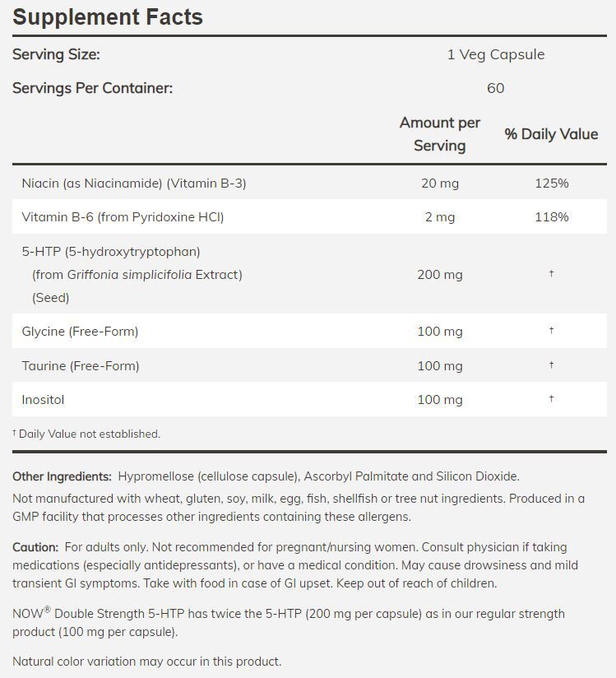Click the Supplement Facts heading
616x678 pixels.
[x=108, y=17]
